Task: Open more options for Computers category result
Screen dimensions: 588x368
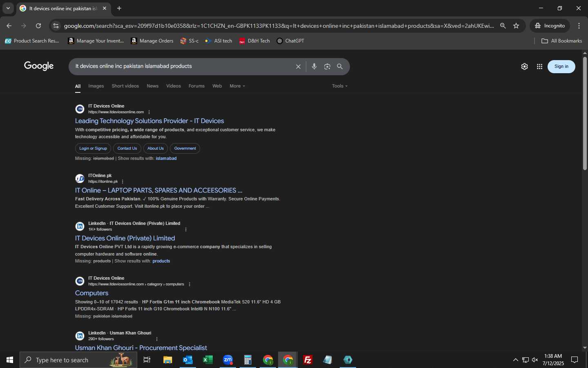Action: 189,284
